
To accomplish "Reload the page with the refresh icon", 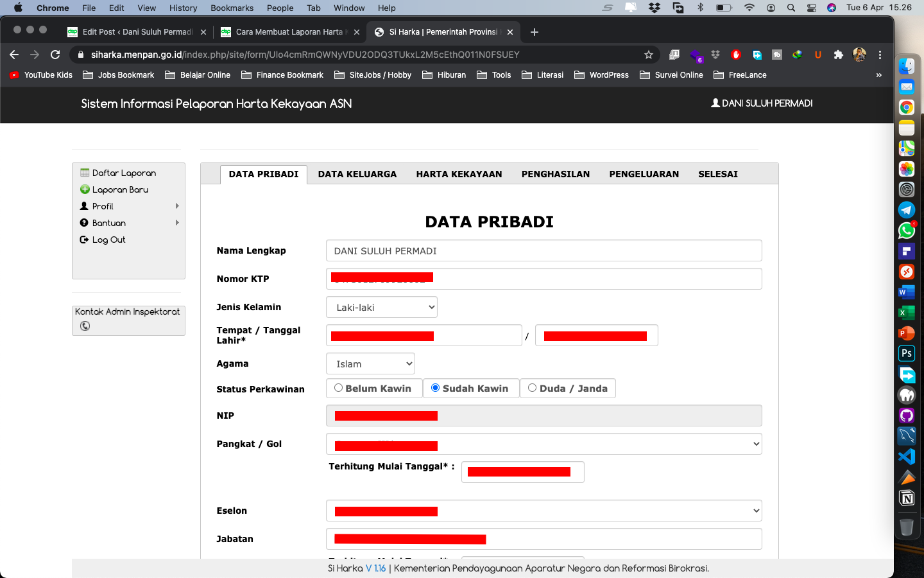I will 55,55.
